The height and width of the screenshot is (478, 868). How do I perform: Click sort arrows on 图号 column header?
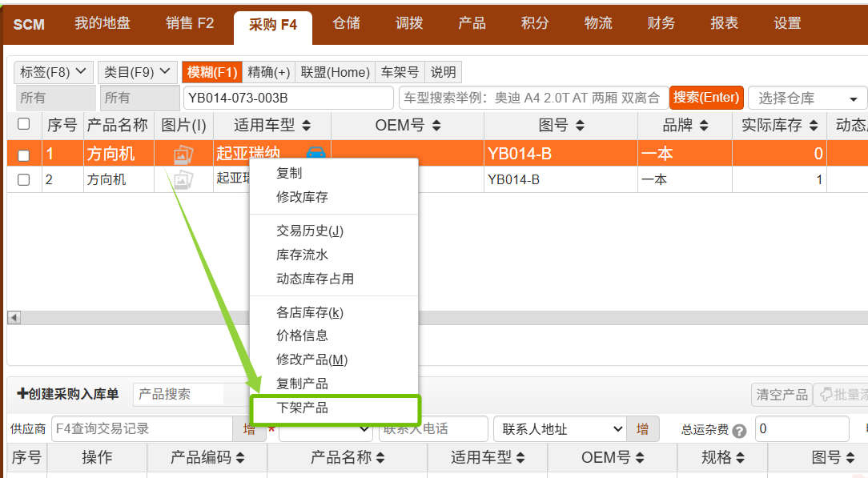(580, 126)
